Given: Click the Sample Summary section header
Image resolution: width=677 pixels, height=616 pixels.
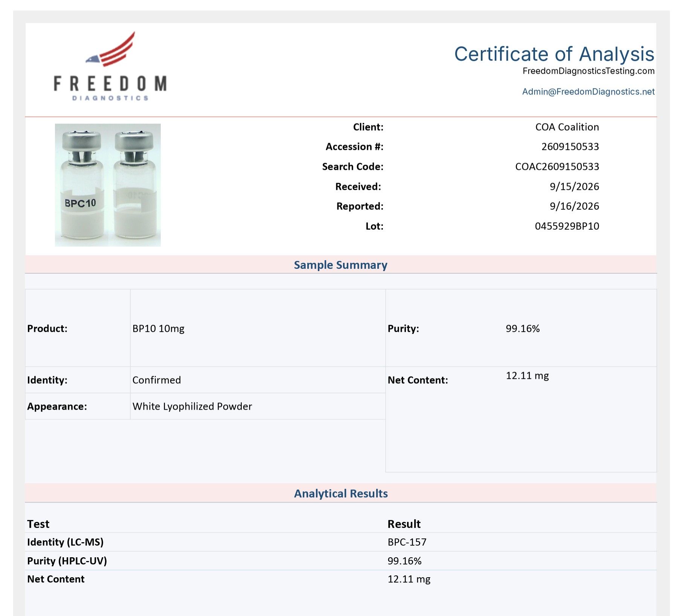Looking at the screenshot, I should pyautogui.click(x=340, y=265).
